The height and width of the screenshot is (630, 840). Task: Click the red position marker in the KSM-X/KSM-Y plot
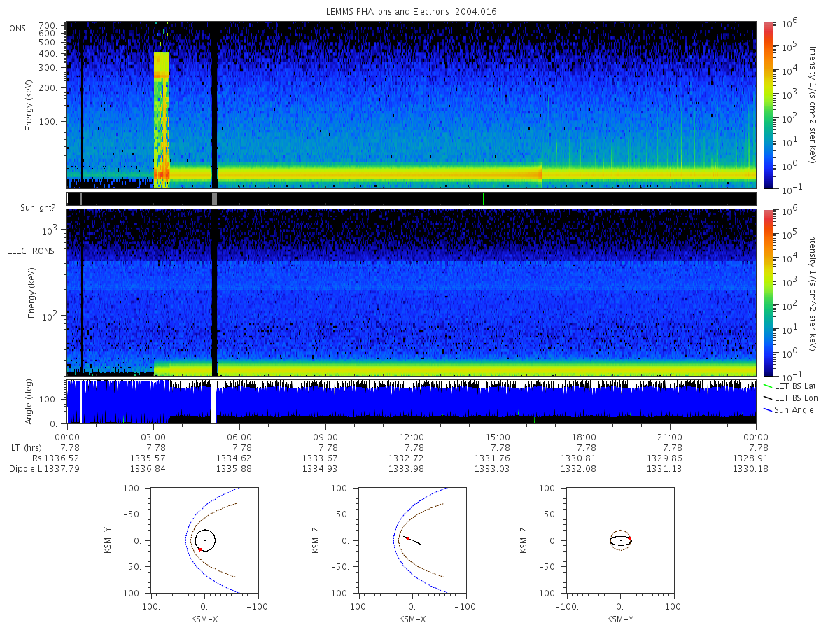pyautogui.click(x=199, y=549)
